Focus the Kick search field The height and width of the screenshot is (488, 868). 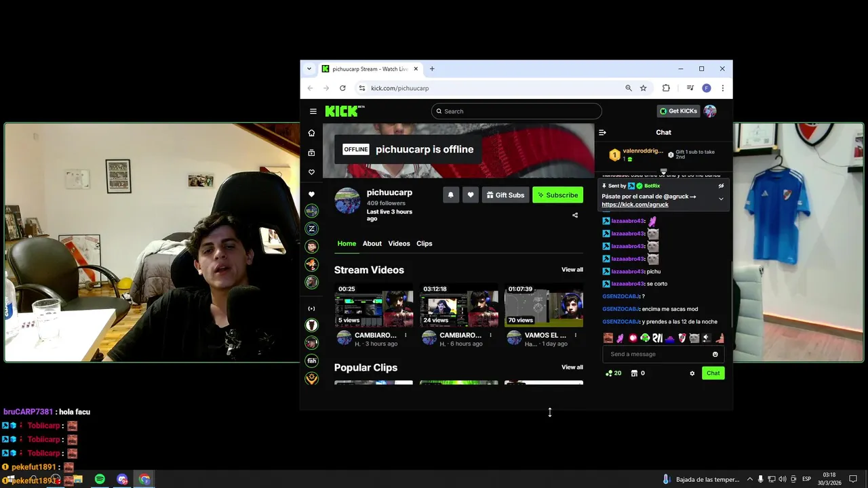coord(516,111)
